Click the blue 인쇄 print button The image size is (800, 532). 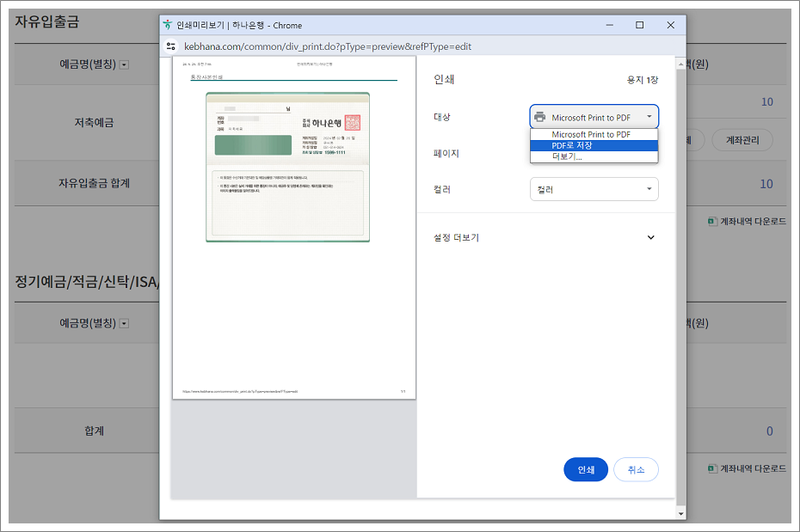click(x=586, y=470)
